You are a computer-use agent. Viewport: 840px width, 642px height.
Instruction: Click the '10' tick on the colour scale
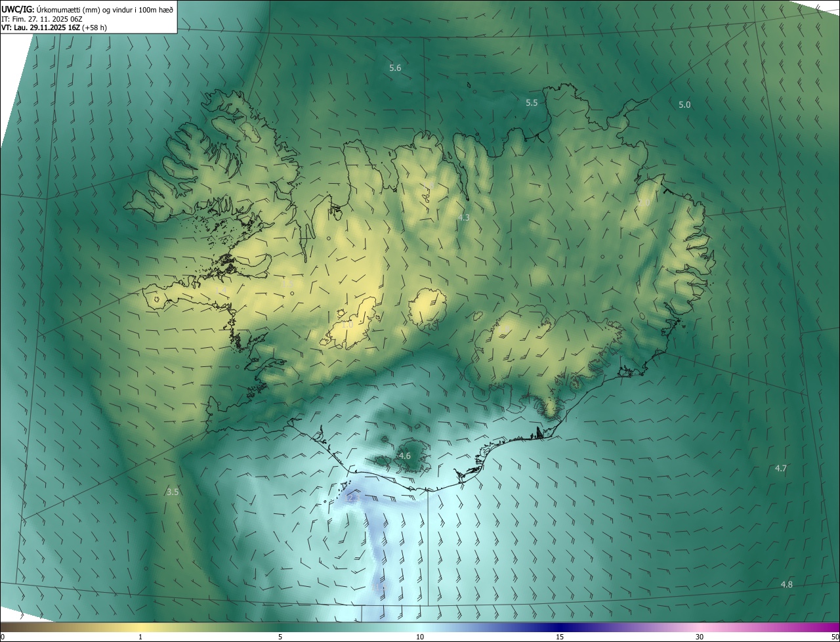pos(420,637)
